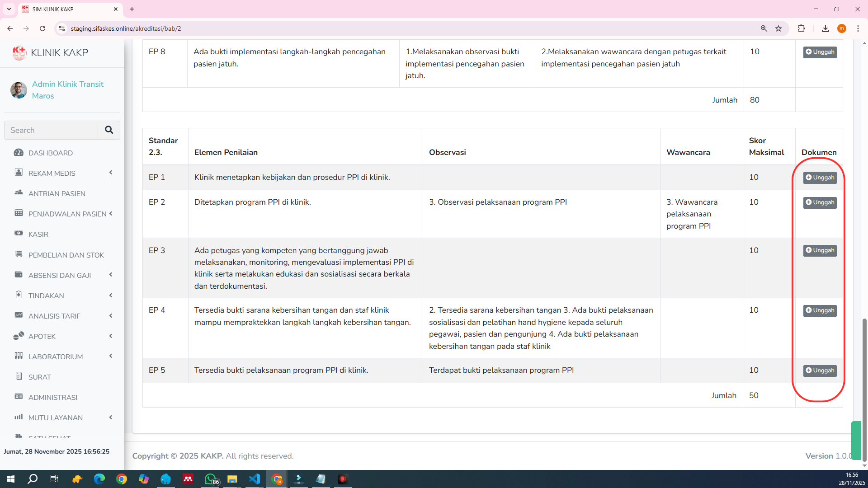Click Unggah for EP 8 pasien jatuh
868x488 pixels.
820,52
